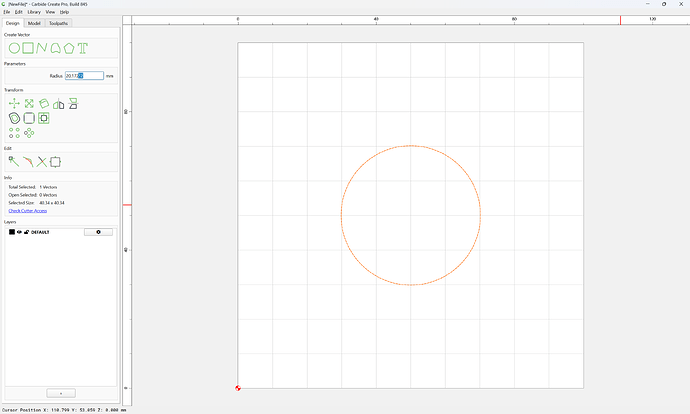Open the Edit menu

pos(18,12)
